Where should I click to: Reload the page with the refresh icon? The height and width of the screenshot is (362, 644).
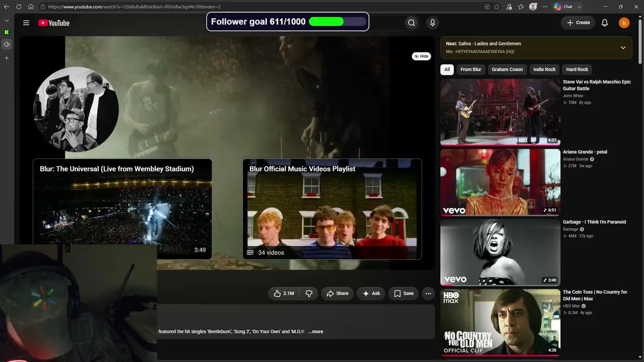pos(19,7)
